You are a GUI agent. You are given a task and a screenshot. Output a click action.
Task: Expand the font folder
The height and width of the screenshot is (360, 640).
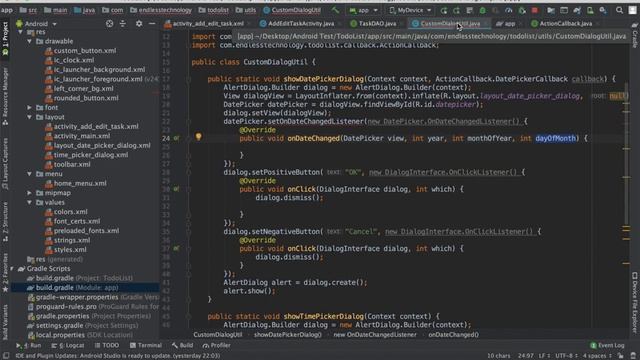(x=29, y=107)
